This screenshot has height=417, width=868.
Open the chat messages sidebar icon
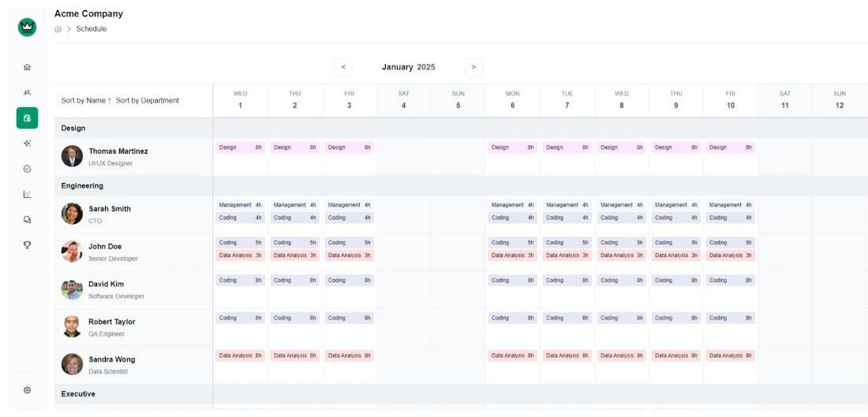pyautogui.click(x=27, y=220)
